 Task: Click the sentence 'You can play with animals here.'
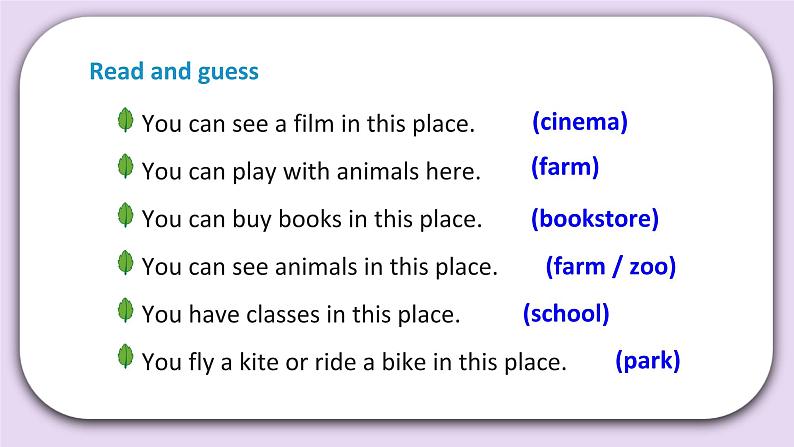(x=311, y=171)
